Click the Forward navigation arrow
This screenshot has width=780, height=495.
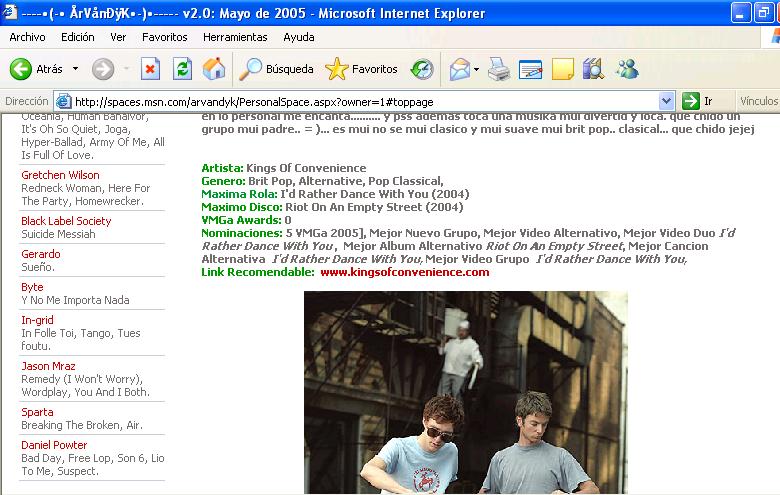[x=103, y=69]
